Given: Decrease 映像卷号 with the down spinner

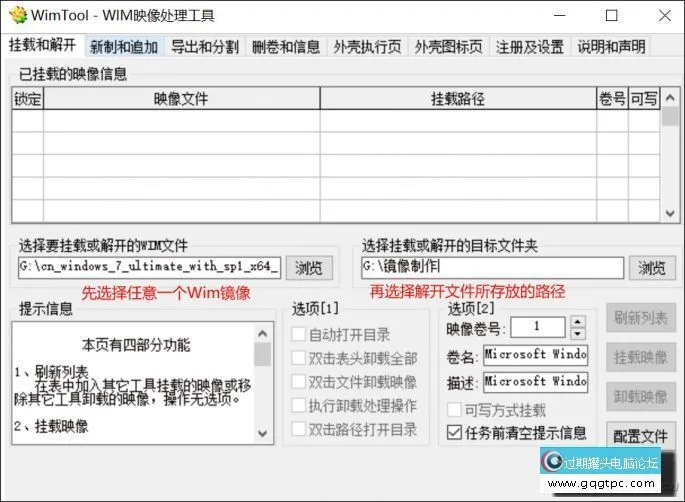Looking at the screenshot, I should click(578, 333).
